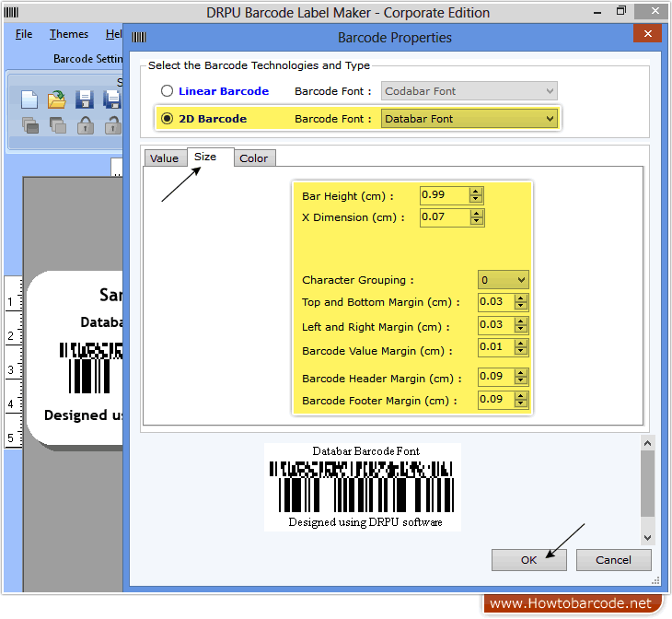Click the Databar barcode preview image

[362, 487]
